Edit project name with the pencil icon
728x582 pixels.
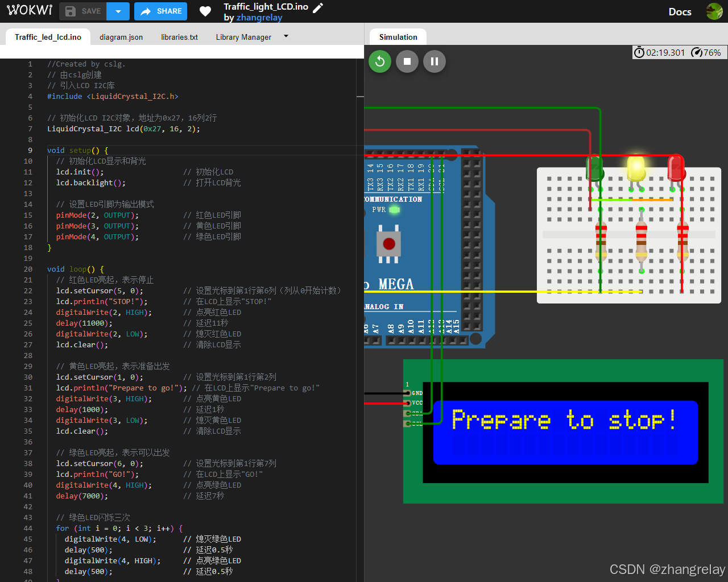coord(318,7)
